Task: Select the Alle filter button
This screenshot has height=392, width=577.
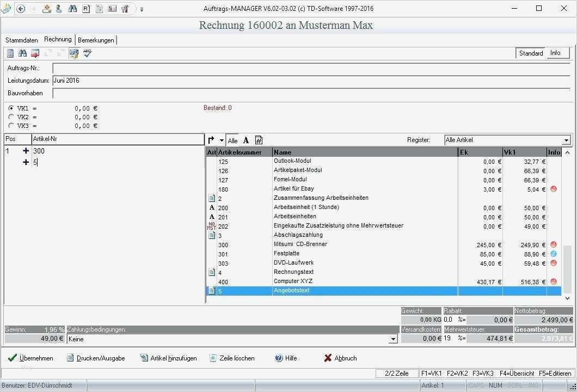Action: [x=232, y=140]
